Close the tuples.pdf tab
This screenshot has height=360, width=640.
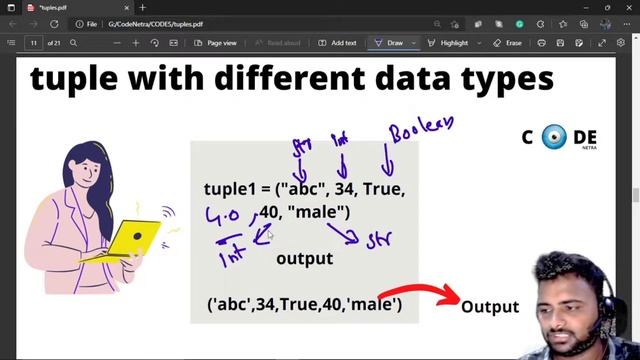click(x=127, y=8)
